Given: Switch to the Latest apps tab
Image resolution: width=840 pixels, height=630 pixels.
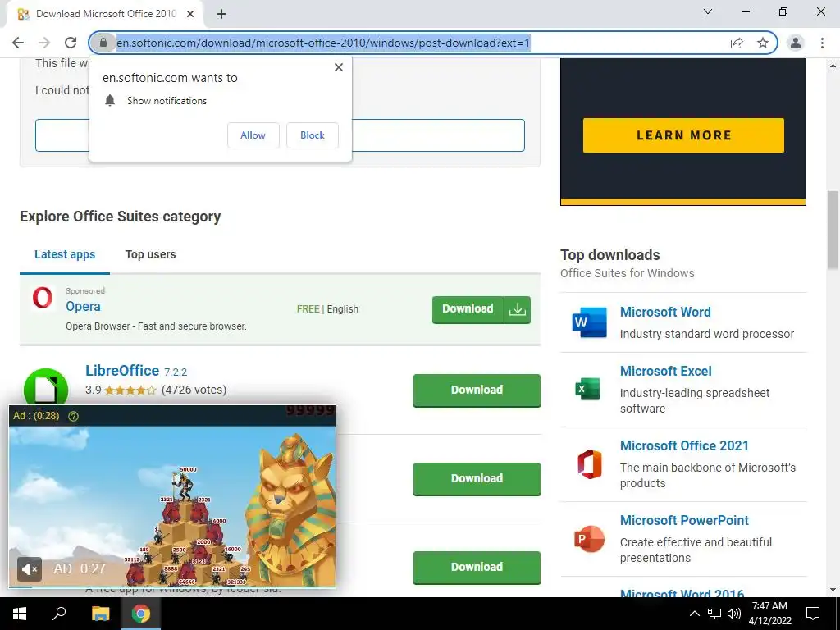Looking at the screenshot, I should click(65, 254).
